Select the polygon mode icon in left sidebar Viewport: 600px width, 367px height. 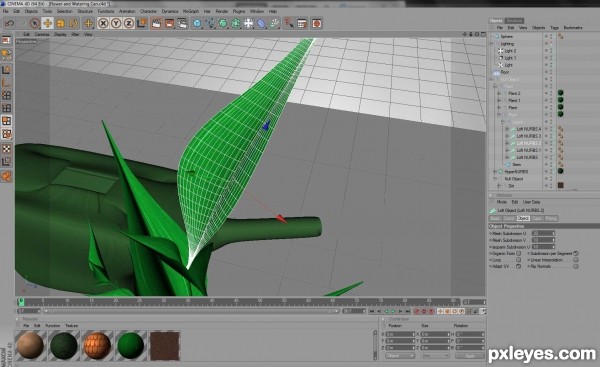coord(7,121)
